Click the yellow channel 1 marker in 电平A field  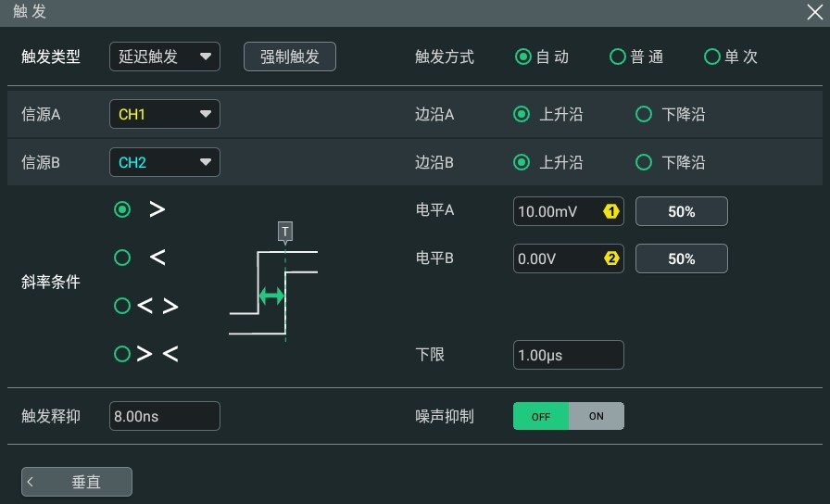610,211
